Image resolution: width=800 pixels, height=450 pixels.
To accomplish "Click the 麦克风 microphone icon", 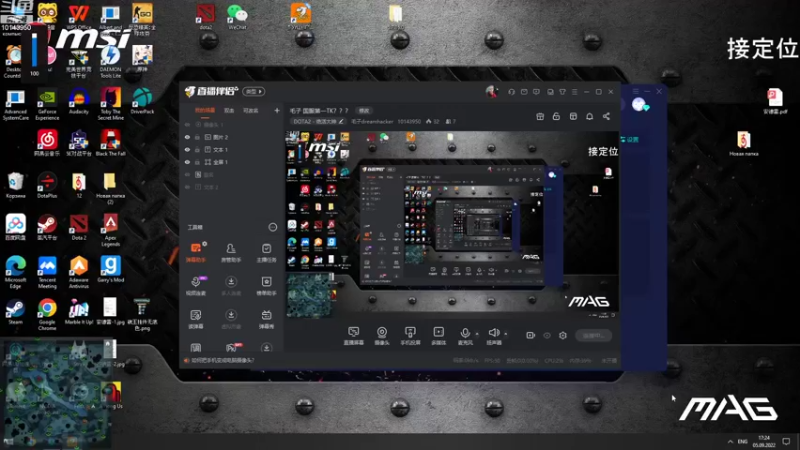I will (x=465, y=333).
